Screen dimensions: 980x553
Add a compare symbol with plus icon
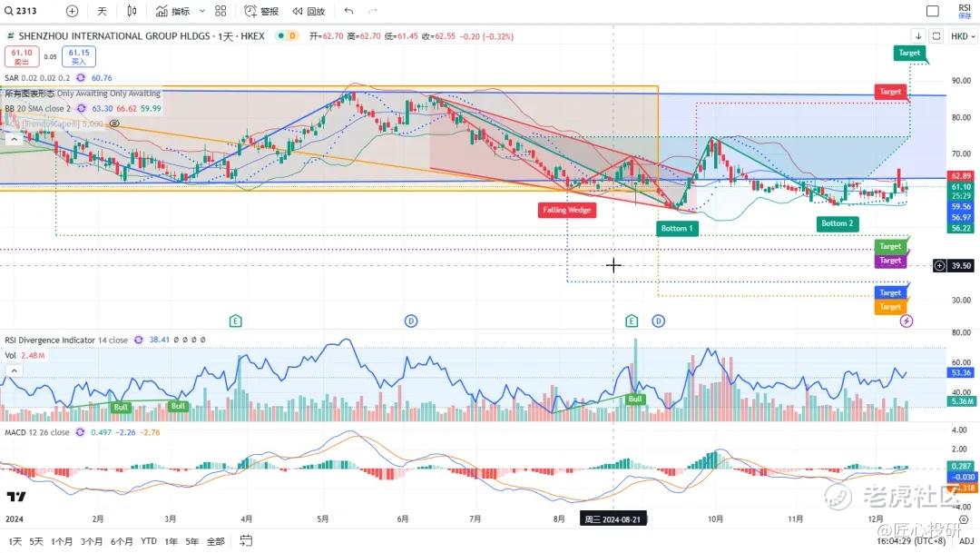coord(72,11)
